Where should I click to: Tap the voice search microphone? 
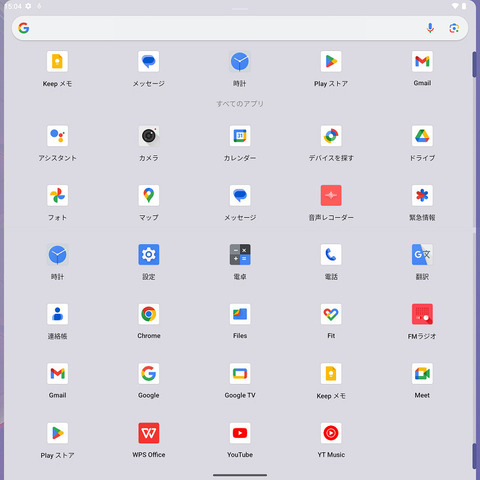(x=430, y=28)
